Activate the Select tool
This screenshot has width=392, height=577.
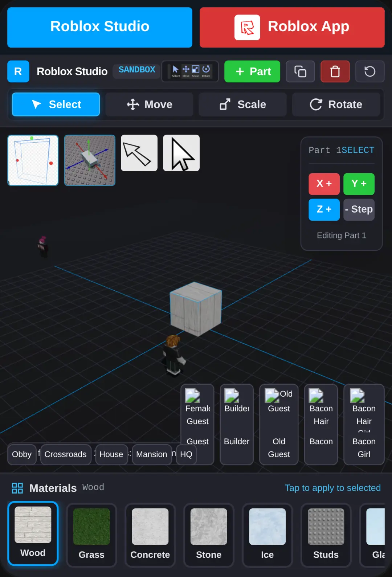(x=56, y=105)
